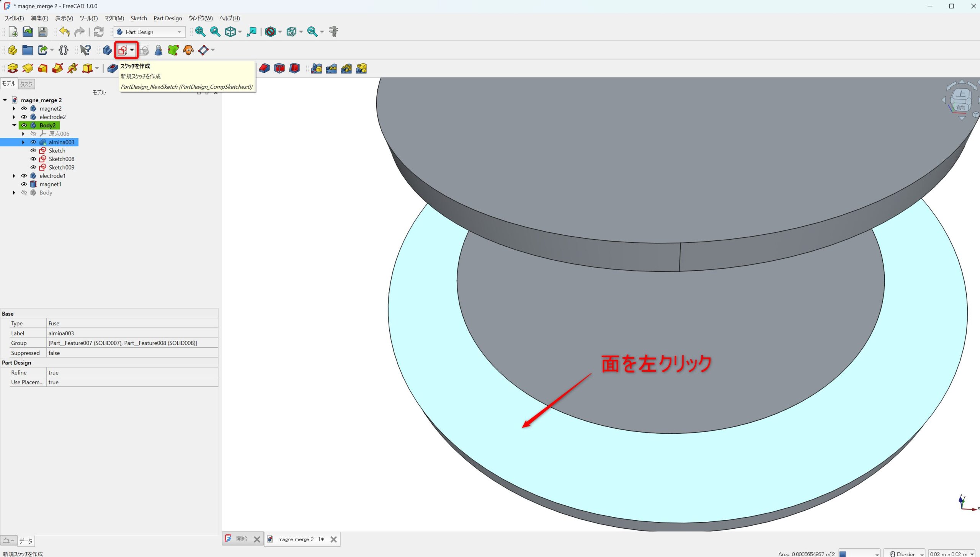The image size is (980, 557).
Task: Click the isometric standard view cube icon
Action: click(230, 32)
